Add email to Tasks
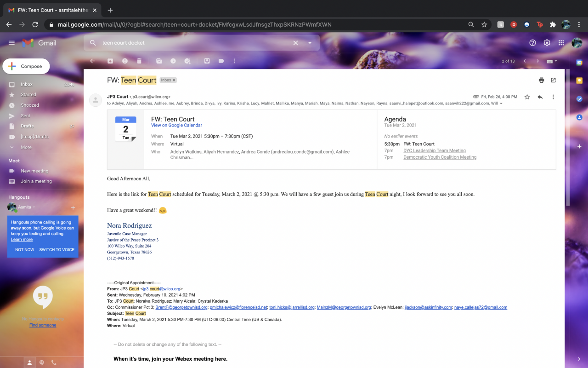The width and height of the screenshot is (588, 368). pos(187,61)
